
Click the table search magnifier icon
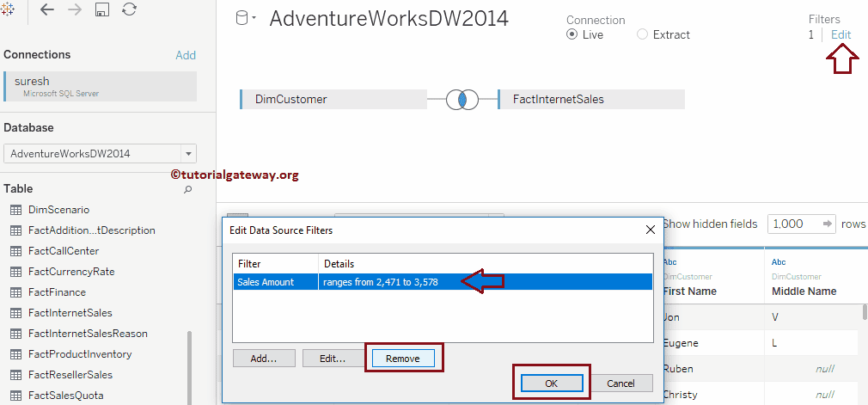pyautogui.click(x=187, y=189)
